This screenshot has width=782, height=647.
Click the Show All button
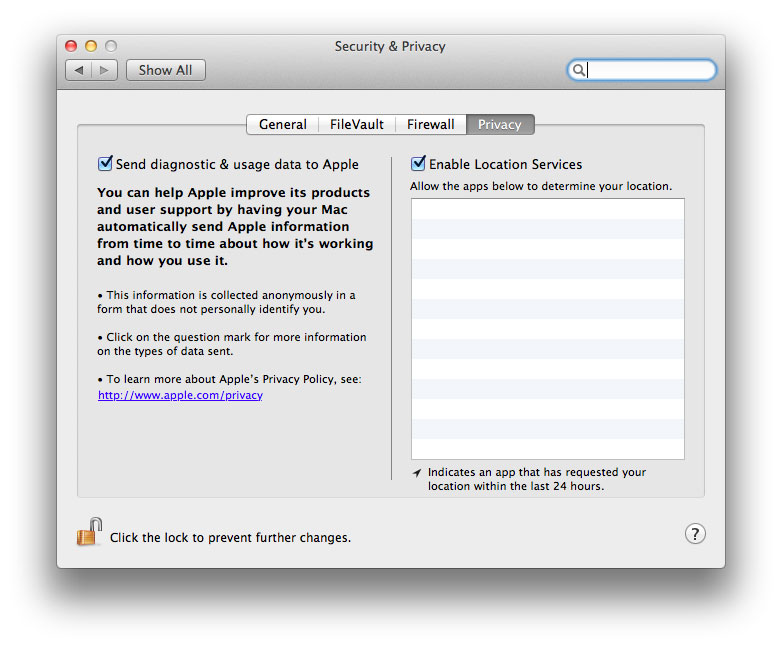tap(166, 70)
